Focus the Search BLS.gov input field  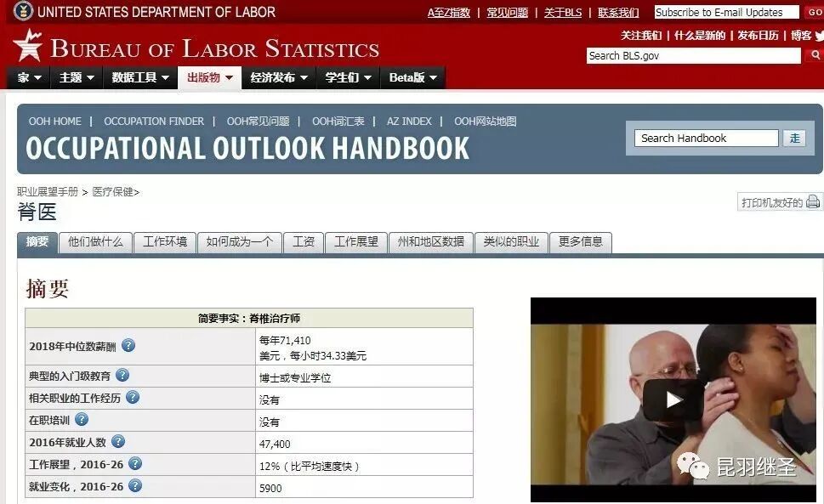(x=694, y=55)
